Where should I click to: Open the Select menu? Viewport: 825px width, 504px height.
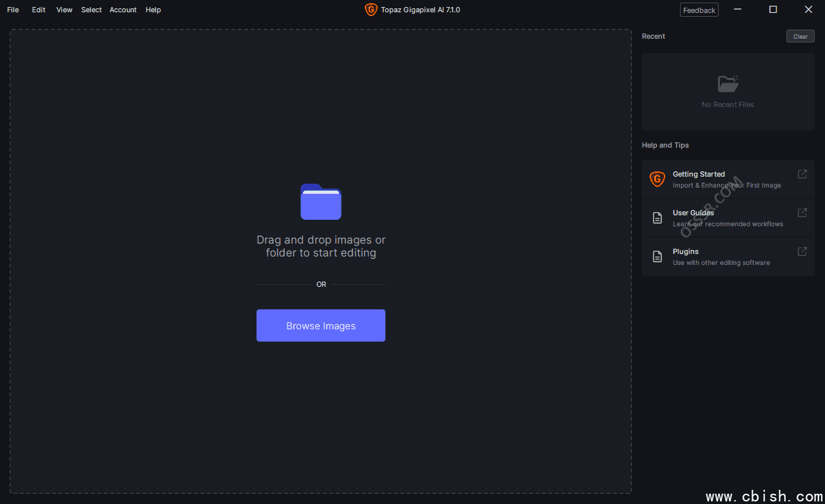click(x=92, y=10)
